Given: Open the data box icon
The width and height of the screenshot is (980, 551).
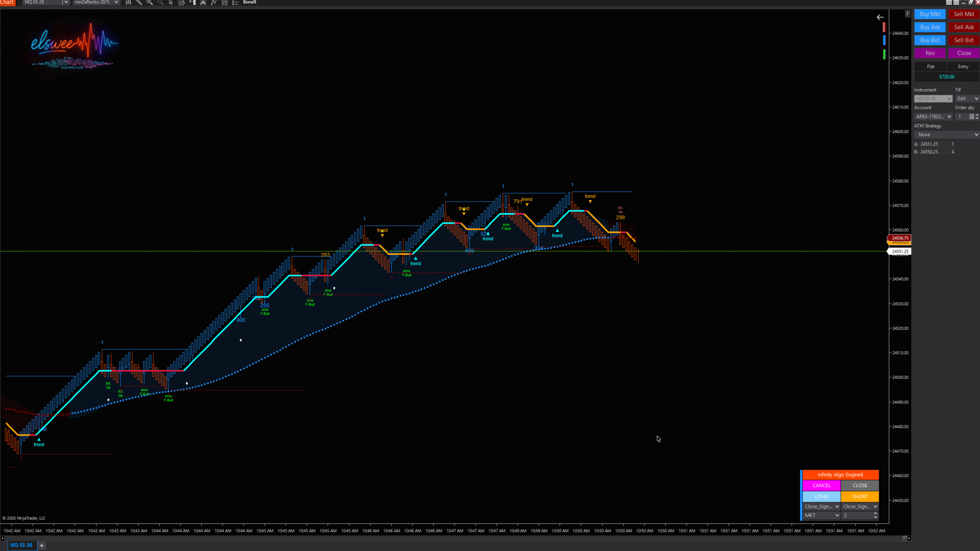Looking at the screenshot, I should pos(182,2).
